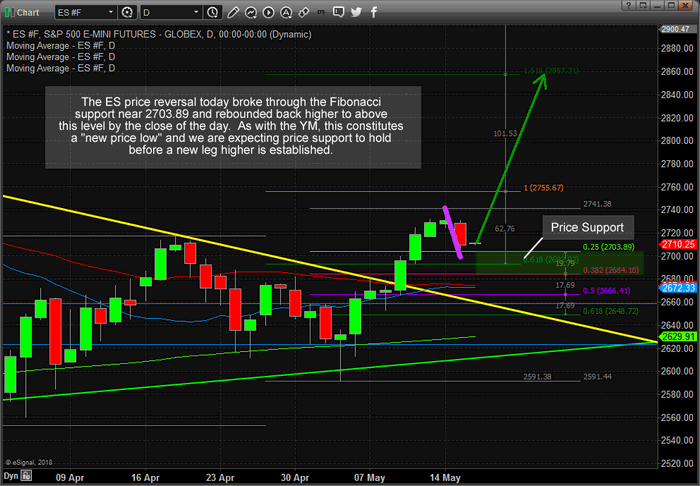Click the chain link symbol icon
Image resolution: width=700 pixels, height=486 pixels.
[x=304, y=12]
